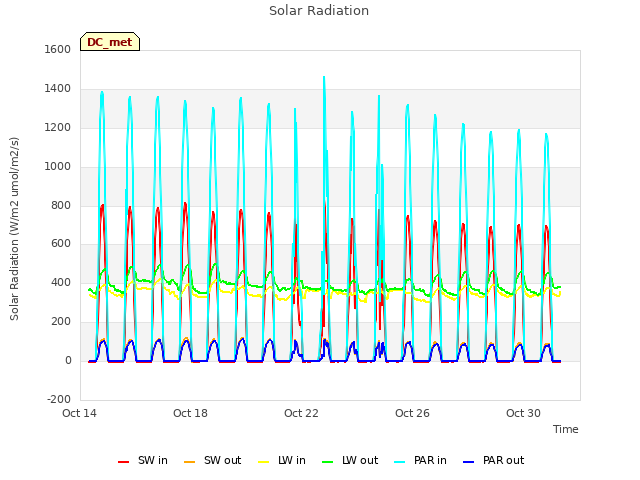This screenshot has height=480, width=640.
Task: Toggle the PAR in legend entry
Action: coord(420,460)
